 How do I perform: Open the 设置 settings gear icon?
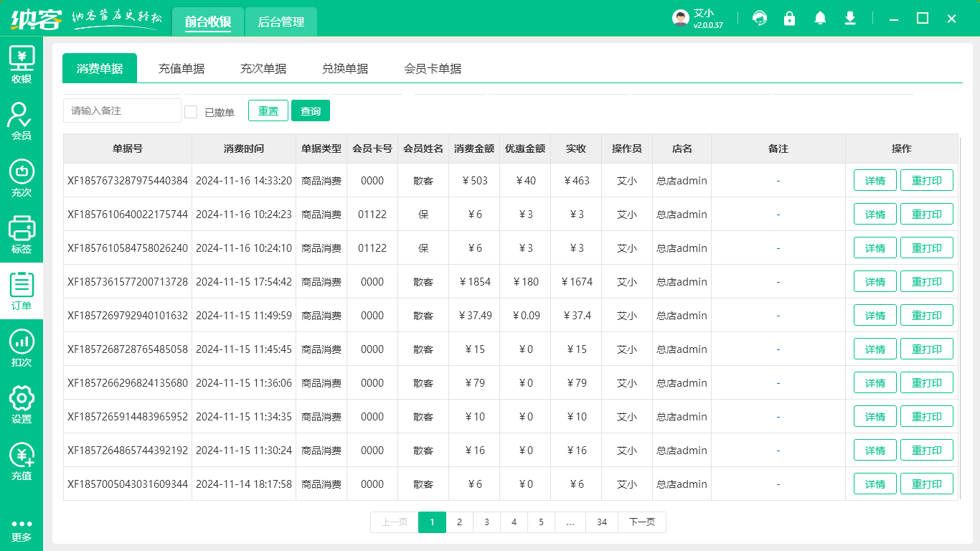click(22, 404)
